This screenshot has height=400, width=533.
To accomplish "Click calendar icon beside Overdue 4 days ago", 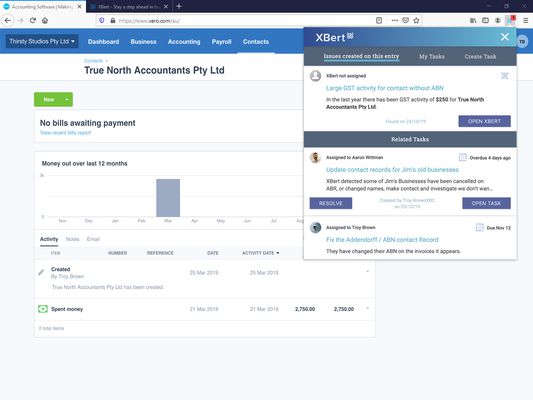I will (463, 157).
